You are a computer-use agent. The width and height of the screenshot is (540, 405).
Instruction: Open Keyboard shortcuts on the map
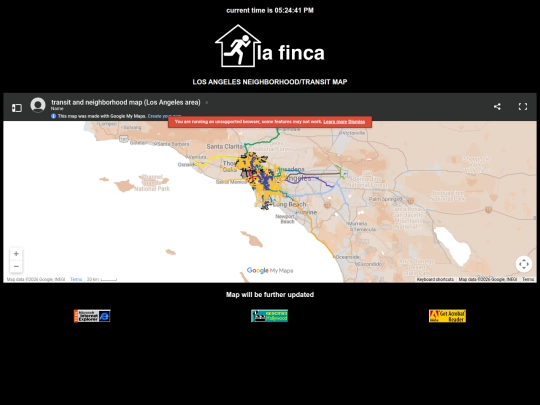435,279
